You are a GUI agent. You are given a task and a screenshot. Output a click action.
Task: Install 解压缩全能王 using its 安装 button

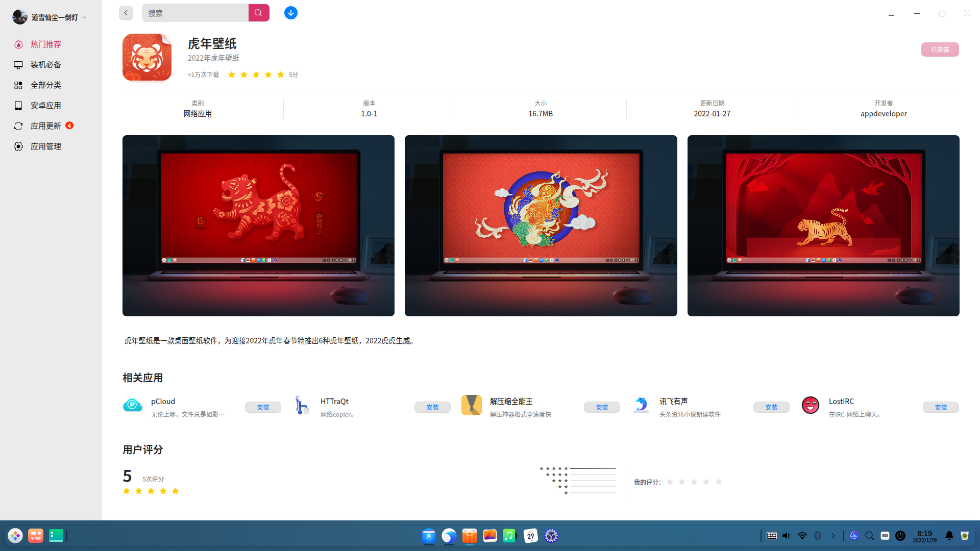pos(602,407)
